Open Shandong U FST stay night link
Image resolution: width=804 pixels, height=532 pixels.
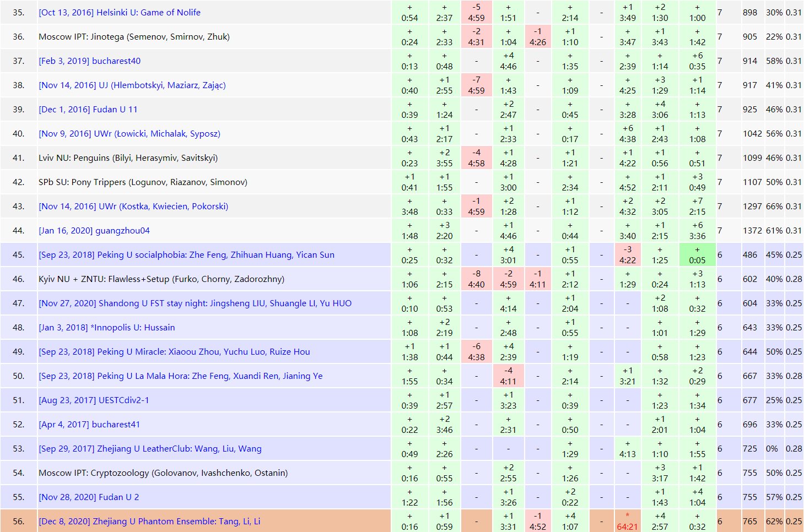click(195, 303)
